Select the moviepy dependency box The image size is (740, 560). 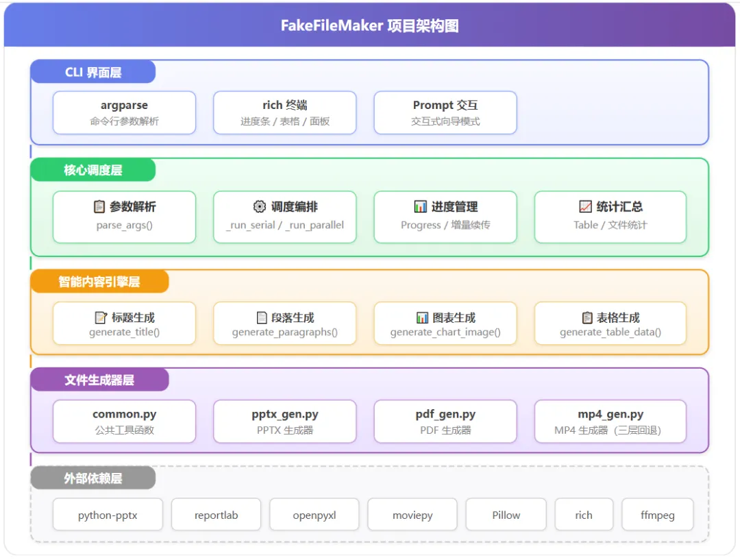tap(412, 515)
